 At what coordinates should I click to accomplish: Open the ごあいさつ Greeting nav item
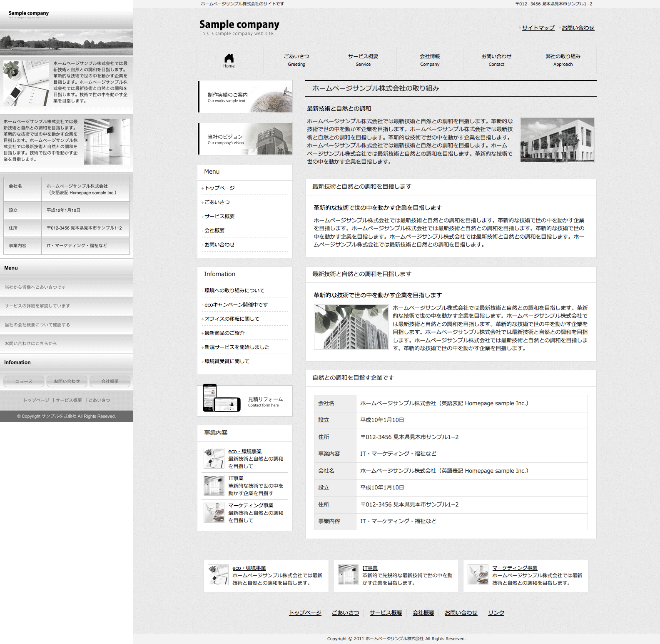click(296, 60)
